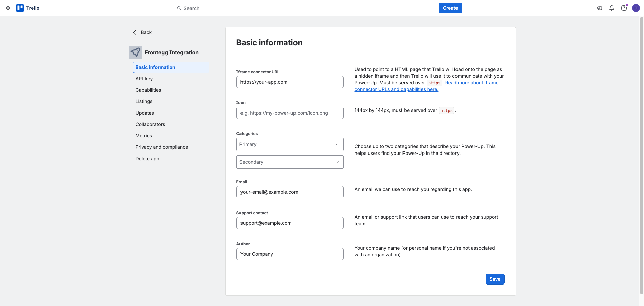Expand the Secondary category dropdown
The height and width of the screenshot is (306, 644).
click(x=290, y=162)
